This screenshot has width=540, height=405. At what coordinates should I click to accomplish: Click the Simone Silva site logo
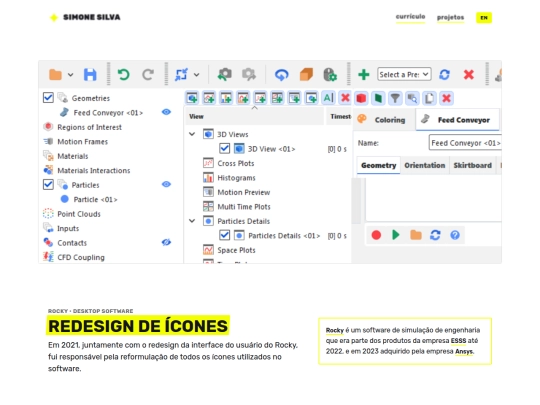click(85, 17)
